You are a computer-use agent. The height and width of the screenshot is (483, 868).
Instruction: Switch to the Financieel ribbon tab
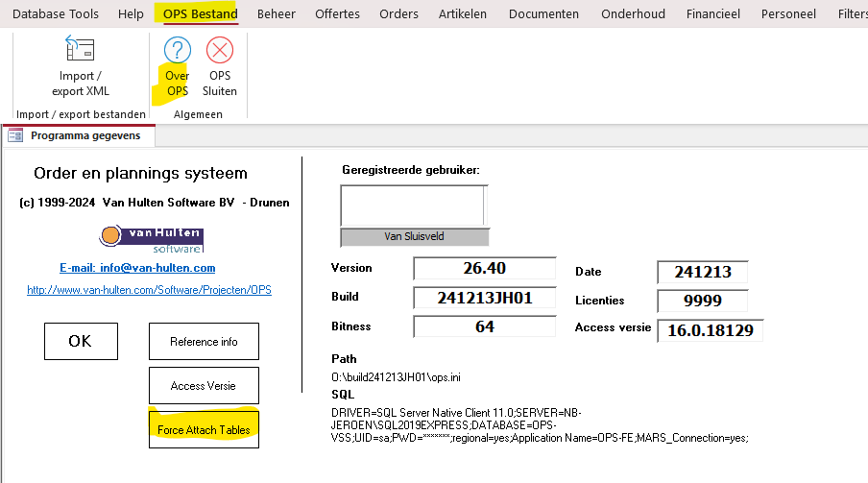coord(712,13)
